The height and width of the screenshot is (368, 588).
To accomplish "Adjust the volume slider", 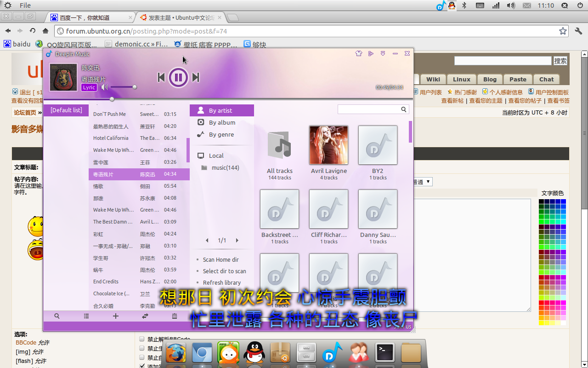I will 123,87.
